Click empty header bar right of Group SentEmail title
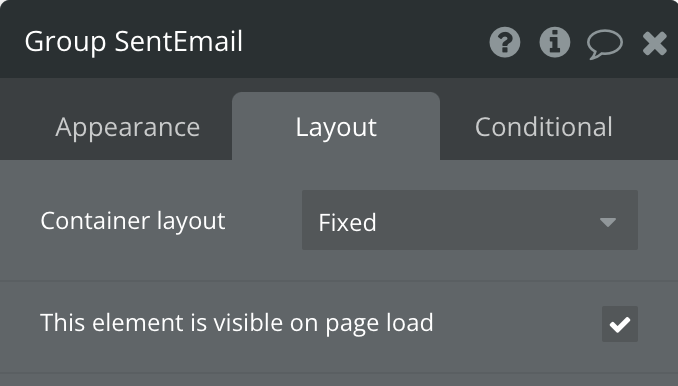678x386 pixels. [365, 42]
